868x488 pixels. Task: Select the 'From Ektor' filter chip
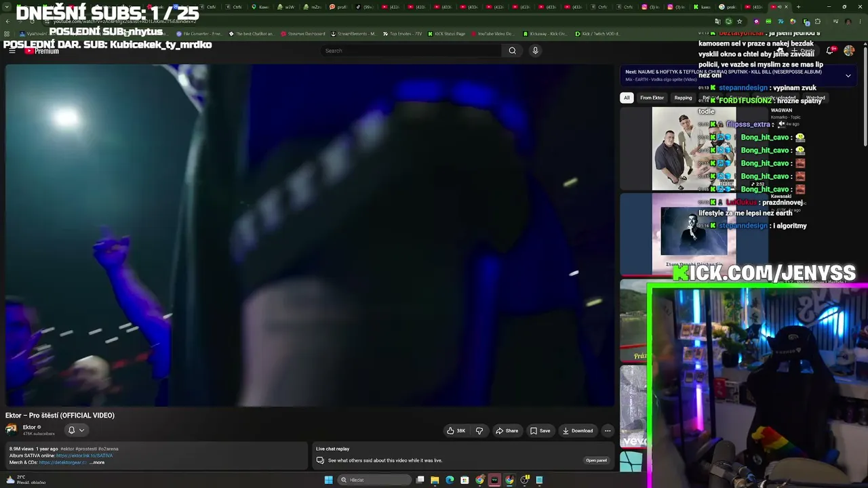click(x=652, y=98)
